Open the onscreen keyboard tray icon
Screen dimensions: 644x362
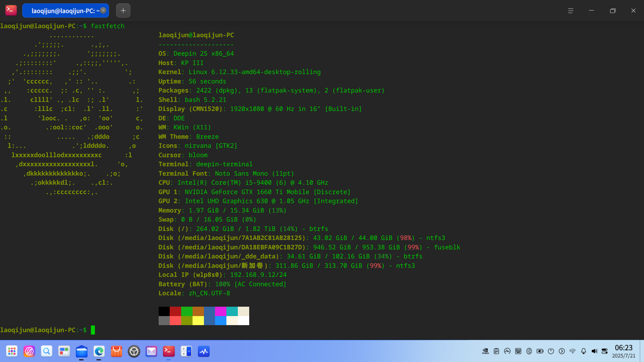(518, 351)
